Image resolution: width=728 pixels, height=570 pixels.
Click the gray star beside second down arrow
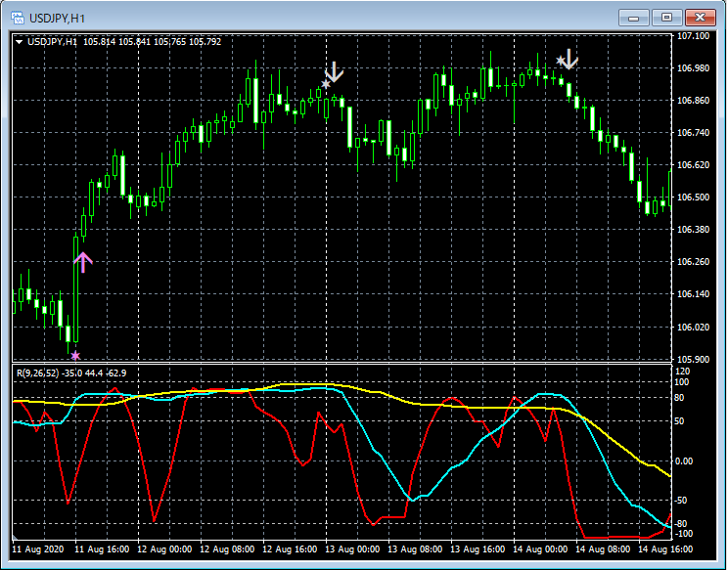click(x=560, y=62)
